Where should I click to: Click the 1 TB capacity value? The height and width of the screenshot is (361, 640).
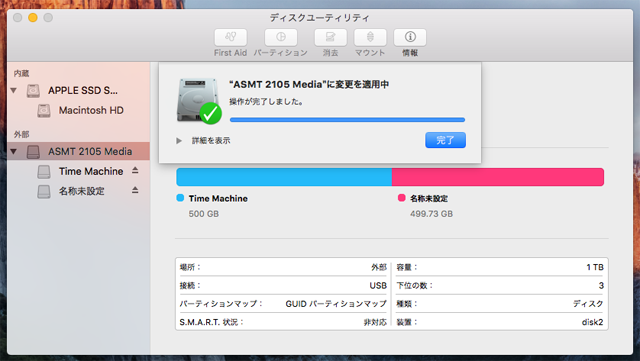pos(595,267)
